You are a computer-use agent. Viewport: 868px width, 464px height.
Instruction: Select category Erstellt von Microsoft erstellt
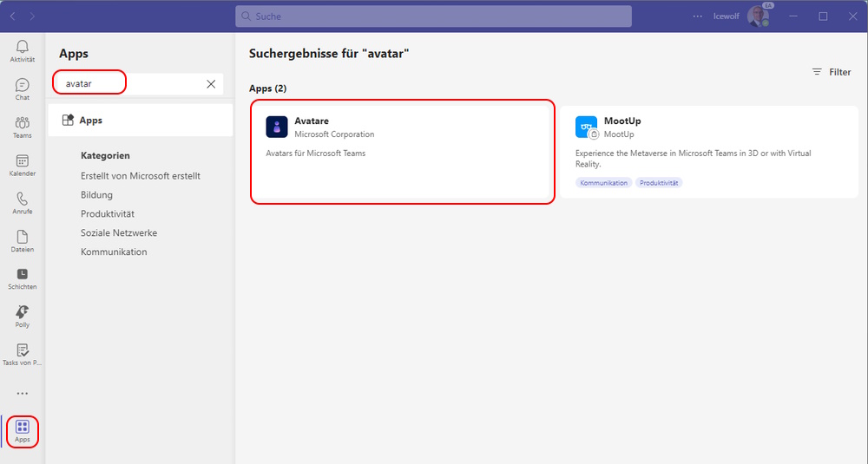(141, 176)
